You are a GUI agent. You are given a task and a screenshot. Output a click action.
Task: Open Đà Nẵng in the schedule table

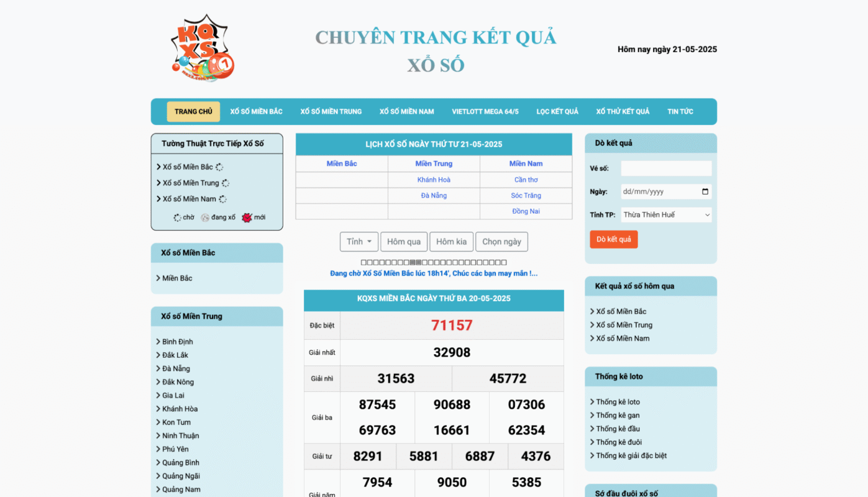coord(434,196)
